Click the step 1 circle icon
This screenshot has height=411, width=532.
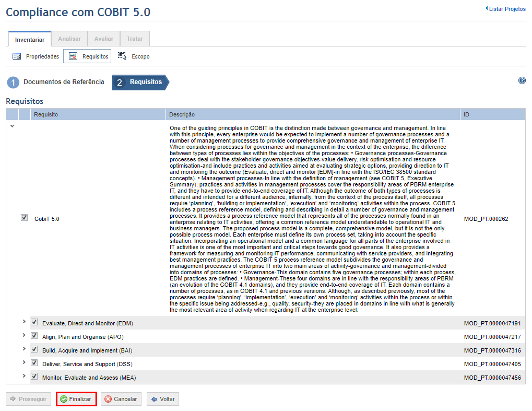coord(13,83)
